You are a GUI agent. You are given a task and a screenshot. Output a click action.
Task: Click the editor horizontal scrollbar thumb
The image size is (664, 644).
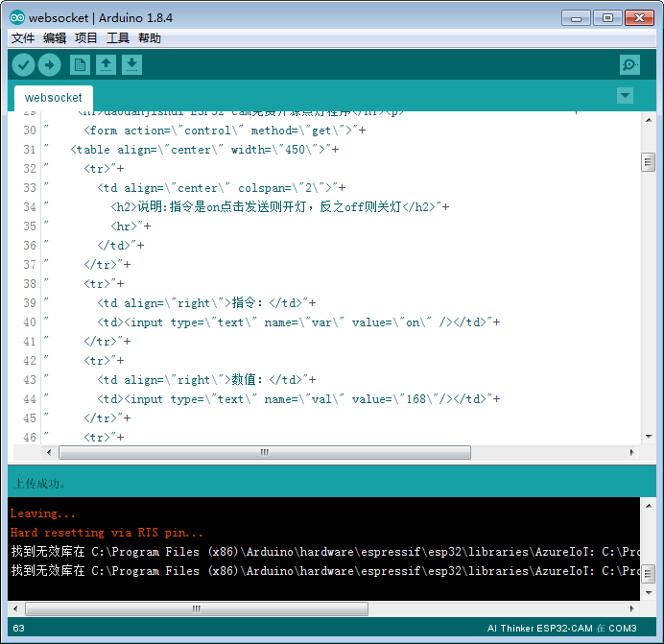pyautogui.click(x=265, y=452)
